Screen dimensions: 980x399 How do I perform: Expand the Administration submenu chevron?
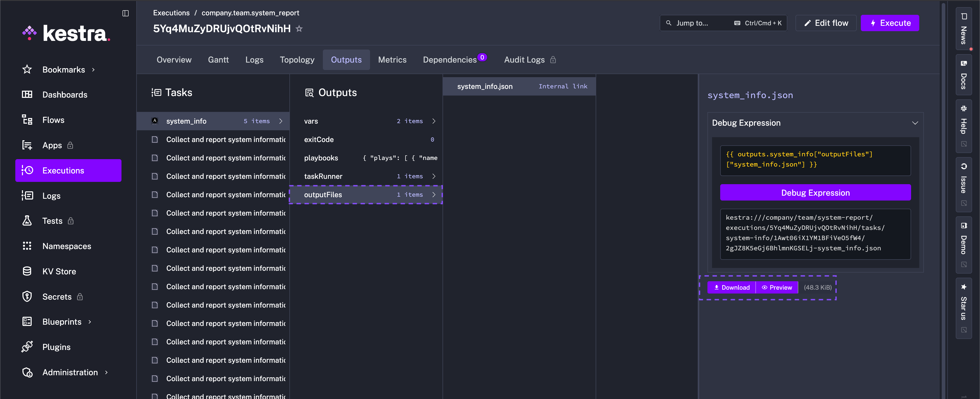[106, 372]
